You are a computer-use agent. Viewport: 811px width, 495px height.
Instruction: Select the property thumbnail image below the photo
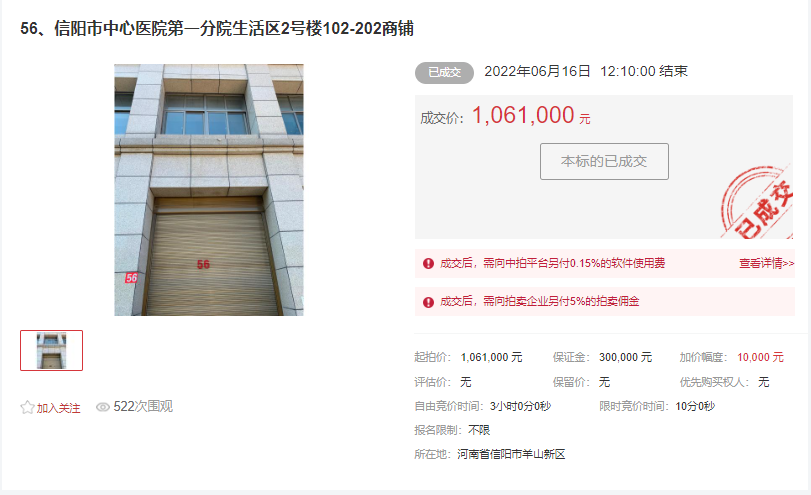51,351
